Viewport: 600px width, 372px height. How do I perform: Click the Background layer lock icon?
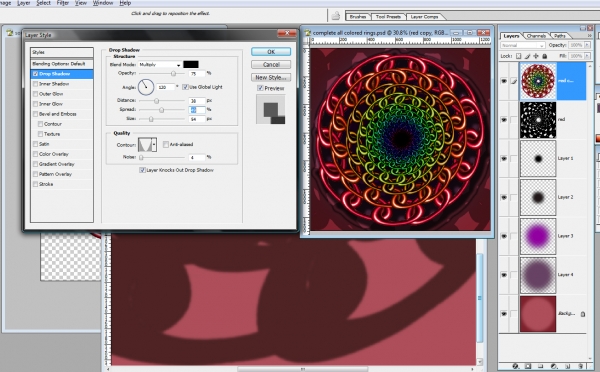click(x=583, y=314)
